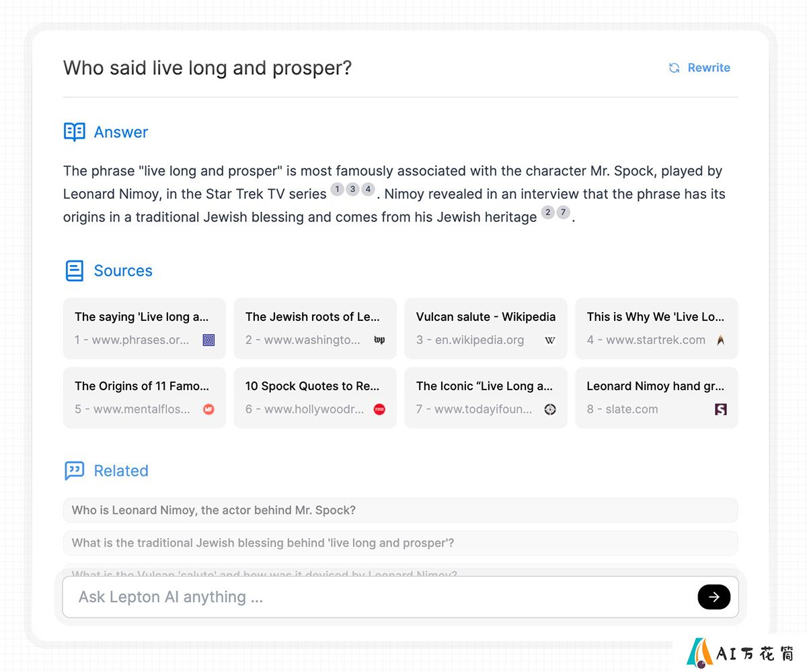Open the 'Vulcan salute - Wikipedia' source card
The height and width of the screenshot is (672, 807).
(x=486, y=328)
